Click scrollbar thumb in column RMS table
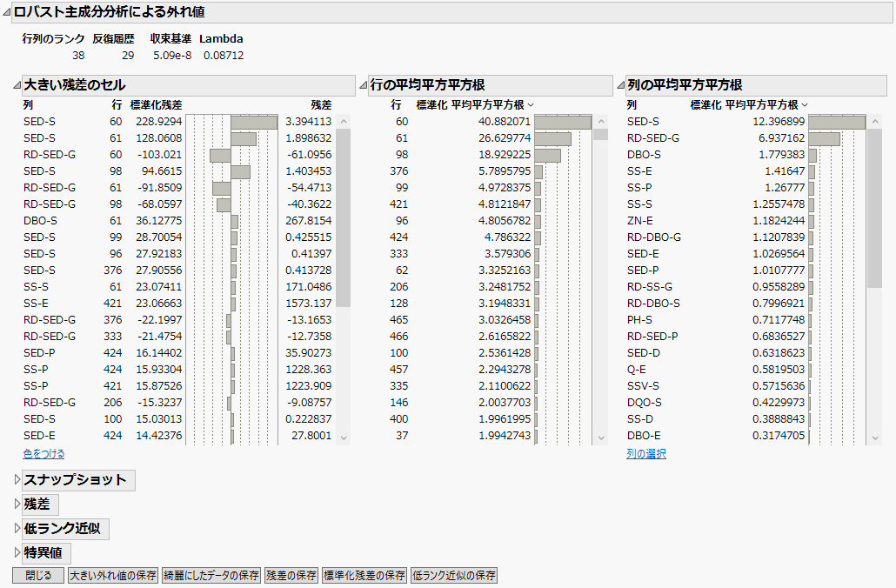The width and height of the screenshot is (896, 588). coord(875,209)
